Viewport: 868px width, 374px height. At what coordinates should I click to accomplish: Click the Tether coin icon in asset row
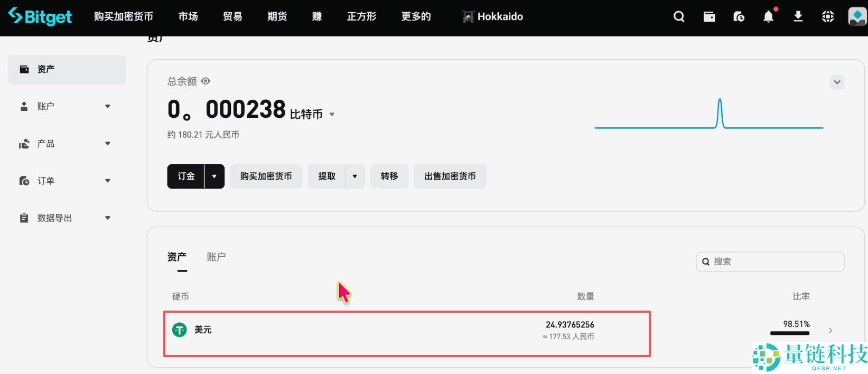pyautogui.click(x=180, y=330)
